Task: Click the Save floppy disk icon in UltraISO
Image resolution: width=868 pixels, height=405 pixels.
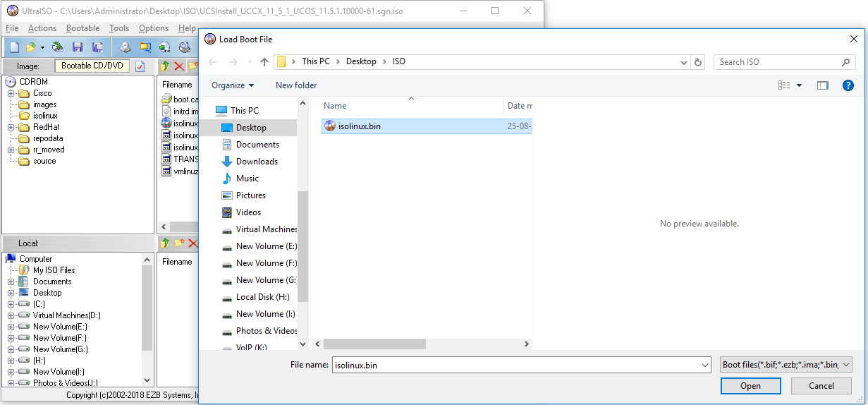Action: point(78,47)
